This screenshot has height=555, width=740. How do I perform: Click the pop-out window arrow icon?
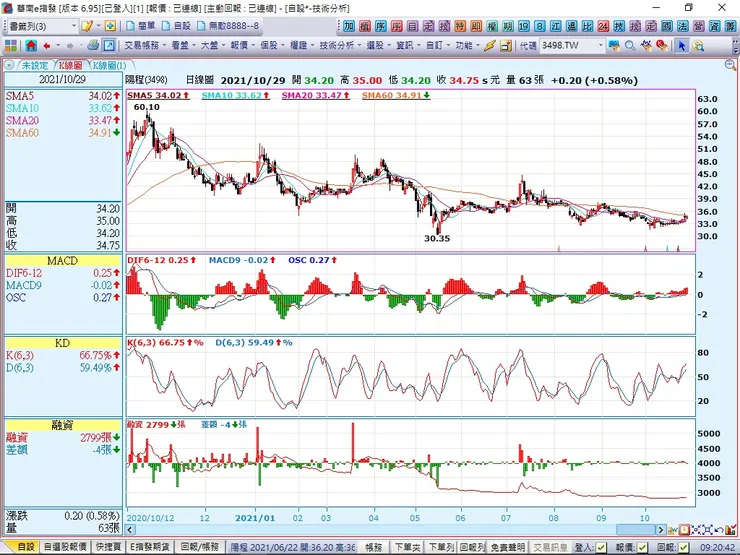109,46
